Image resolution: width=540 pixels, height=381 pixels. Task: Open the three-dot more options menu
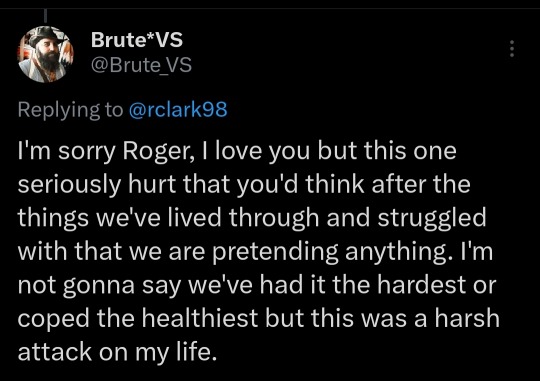coord(512,49)
